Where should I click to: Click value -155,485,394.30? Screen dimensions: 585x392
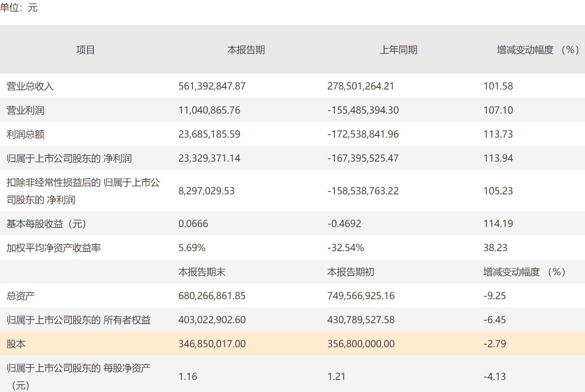click(363, 110)
